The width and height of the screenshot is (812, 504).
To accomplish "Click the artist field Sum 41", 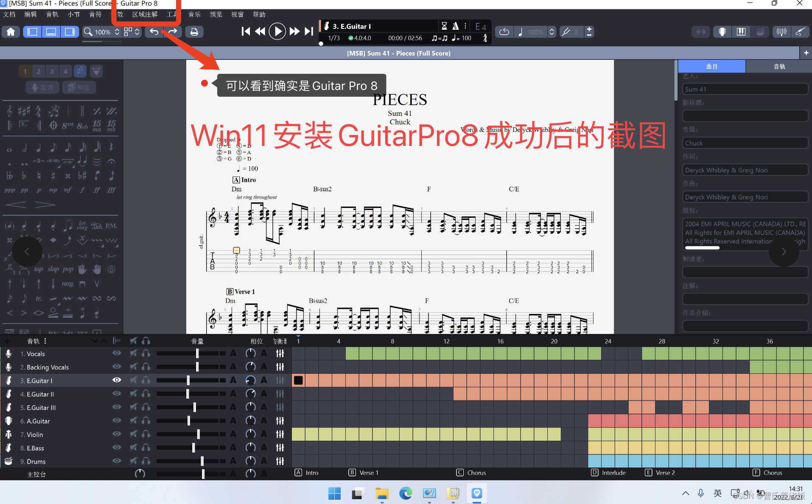I will [x=745, y=89].
